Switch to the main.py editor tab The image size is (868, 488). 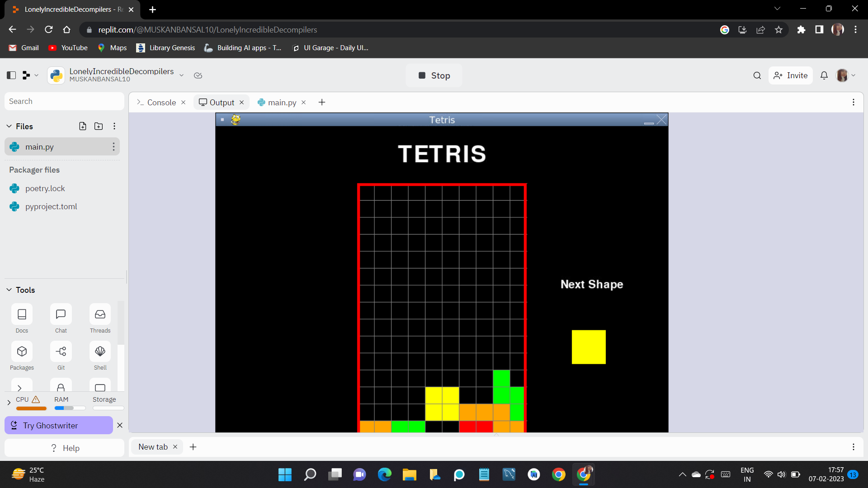(282, 102)
